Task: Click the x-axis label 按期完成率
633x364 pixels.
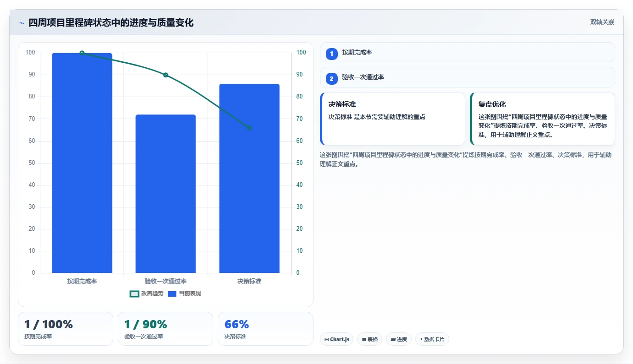Action: point(82,281)
